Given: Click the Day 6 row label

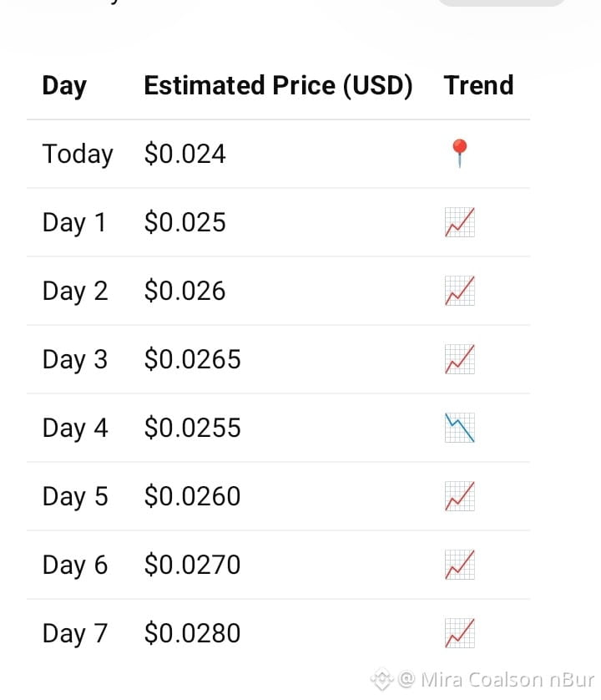Looking at the screenshot, I should (x=75, y=566).
